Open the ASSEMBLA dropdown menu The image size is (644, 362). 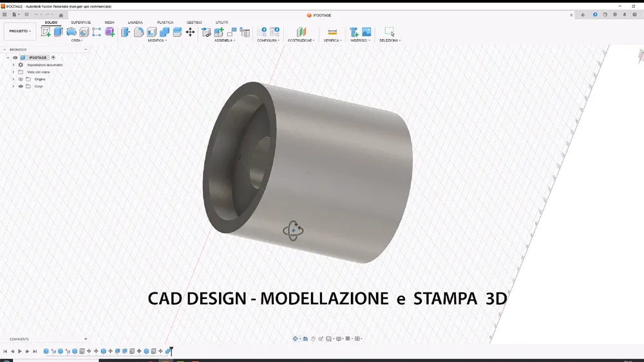click(x=225, y=41)
